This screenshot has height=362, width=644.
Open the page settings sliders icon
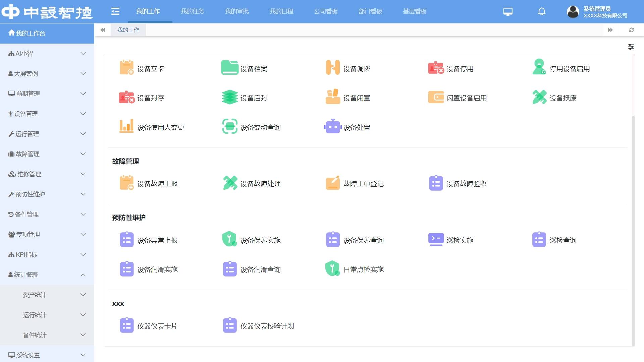click(631, 47)
